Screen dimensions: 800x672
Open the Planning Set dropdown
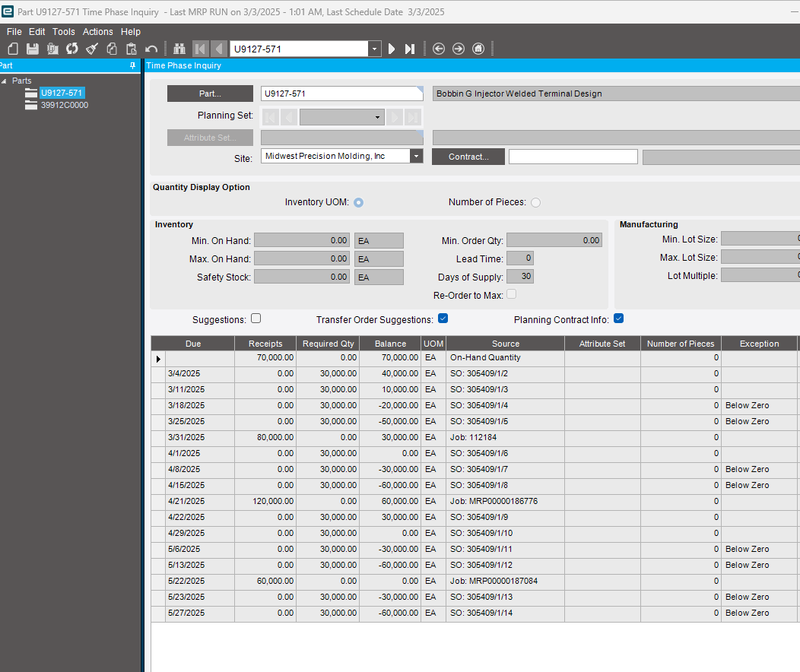(377, 117)
